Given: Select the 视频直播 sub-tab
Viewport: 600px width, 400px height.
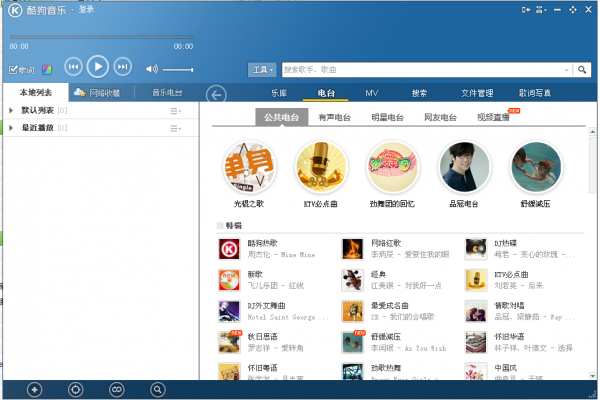Looking at the screenshot, I should [493, 118].
